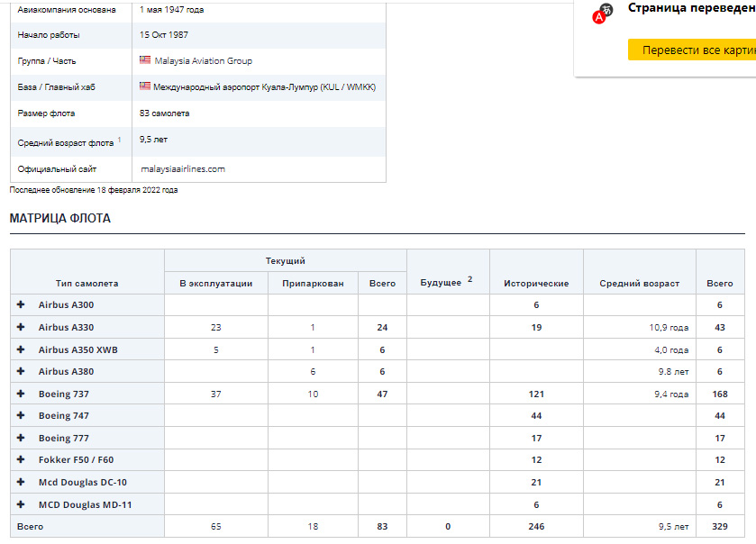Expand the Airbus A350 XWB row
The image size is (756, 544).
21,349
